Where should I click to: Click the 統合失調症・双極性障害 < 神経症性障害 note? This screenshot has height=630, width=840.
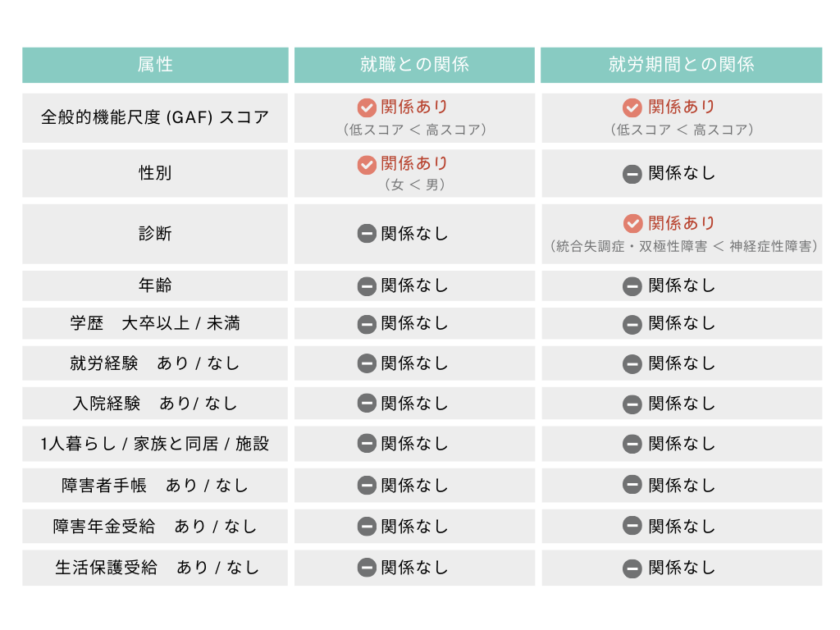(686, 246)
